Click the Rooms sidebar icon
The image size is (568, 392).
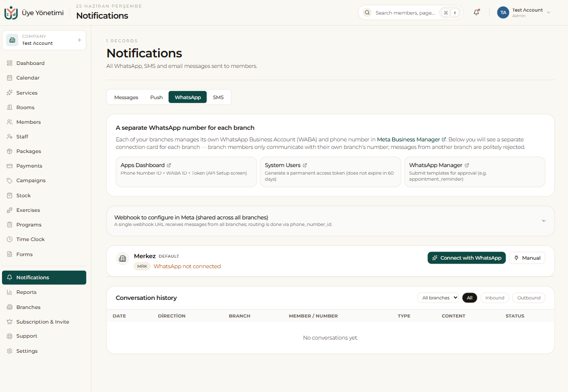point(10,108)
